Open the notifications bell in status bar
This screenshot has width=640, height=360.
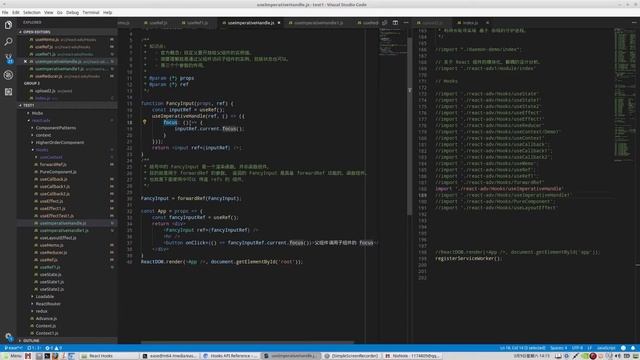633,348
